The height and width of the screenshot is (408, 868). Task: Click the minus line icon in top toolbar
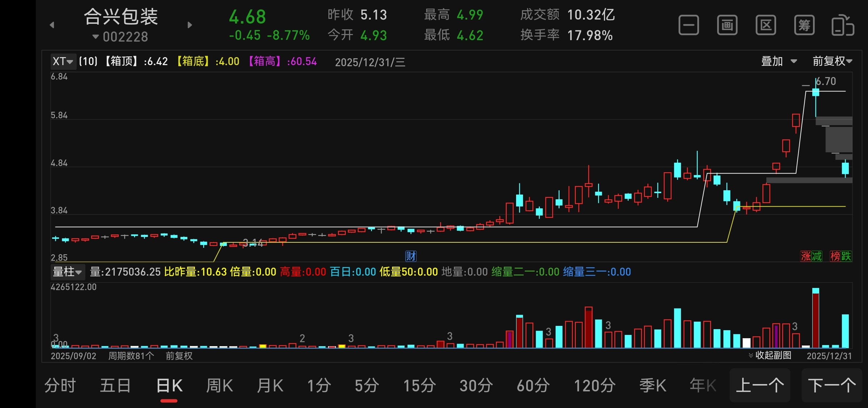(x=689, y=25)
